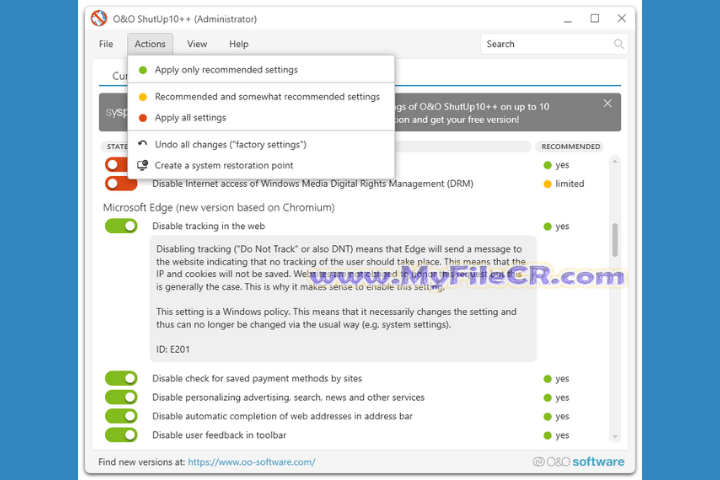Close the gray promotional banner

[x=608, y=103]
